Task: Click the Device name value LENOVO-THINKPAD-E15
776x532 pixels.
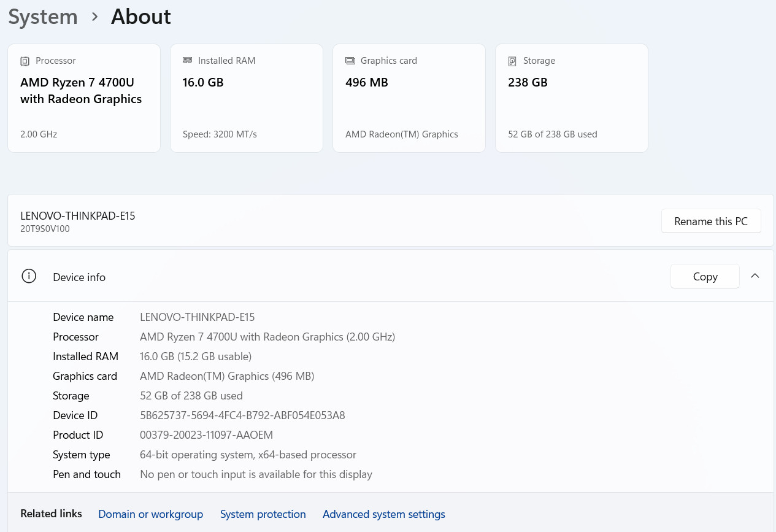Action: click(x=197, y=317)
